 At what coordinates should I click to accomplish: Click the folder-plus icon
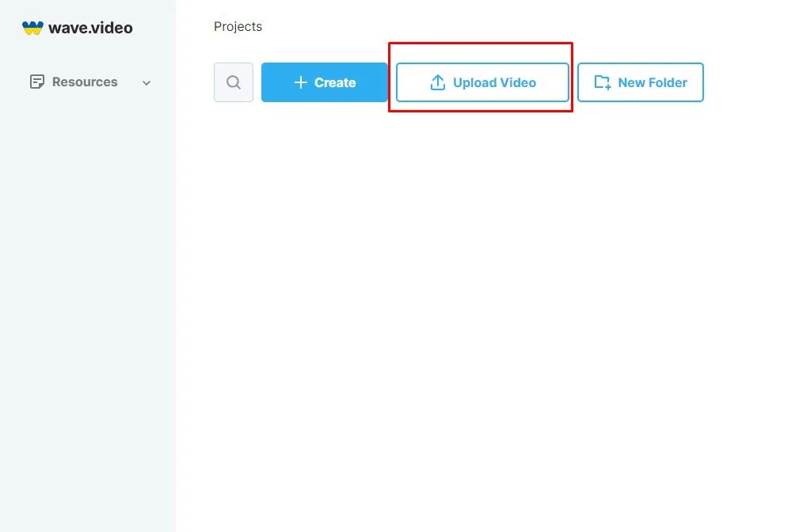click(x=602, y=82)
